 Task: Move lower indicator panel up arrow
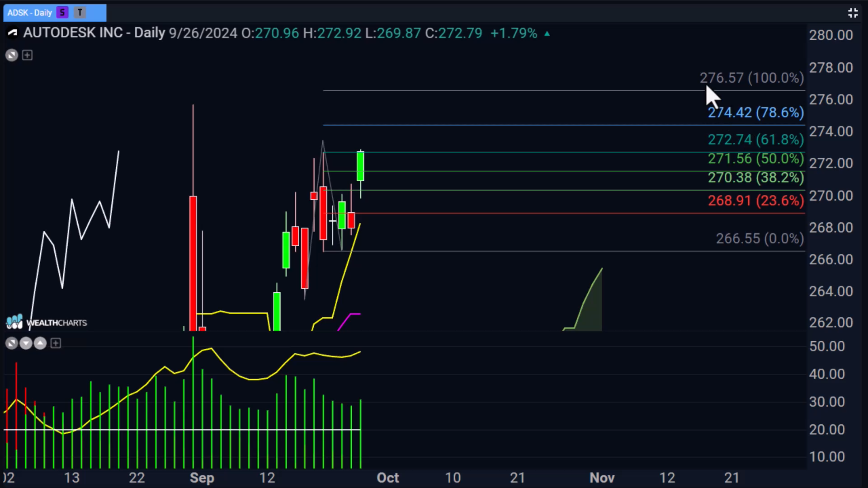[40, 343]
